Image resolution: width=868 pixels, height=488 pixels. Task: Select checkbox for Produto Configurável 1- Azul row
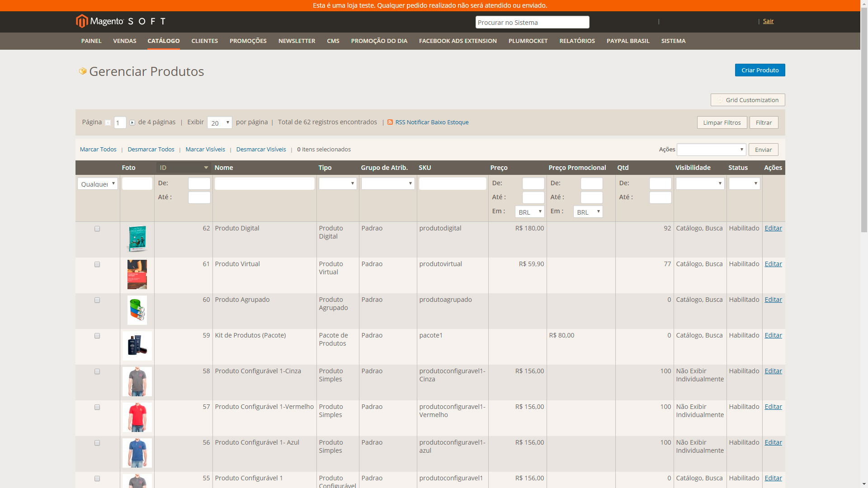pyautogui.click(x=97, y=443)
